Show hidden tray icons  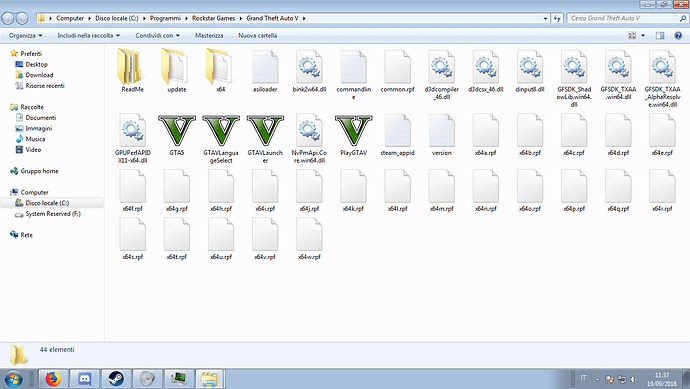pyautogui.click(x=597, y=379)
